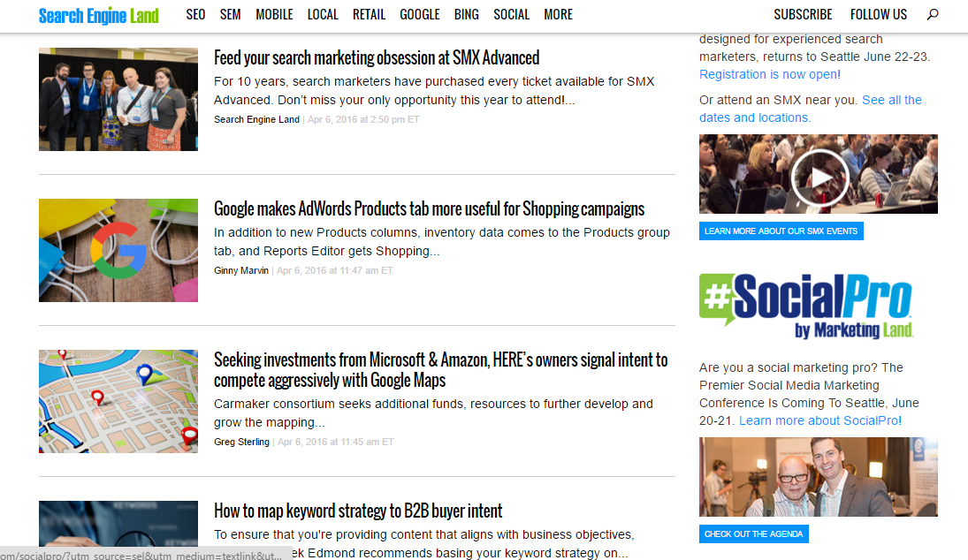
Task: Click the search magnifier icon
Action: pyautogui.click(x=933, y=14)
